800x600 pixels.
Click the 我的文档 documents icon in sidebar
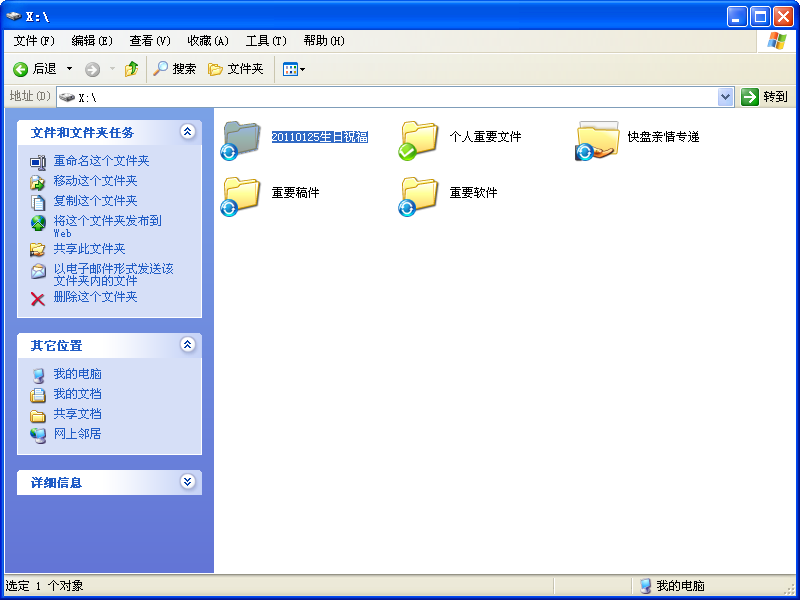(38, 395)
